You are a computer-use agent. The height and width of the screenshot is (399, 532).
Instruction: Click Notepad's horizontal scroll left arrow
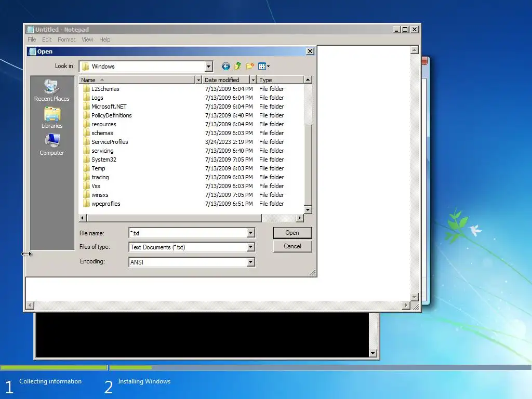[30, 305]
